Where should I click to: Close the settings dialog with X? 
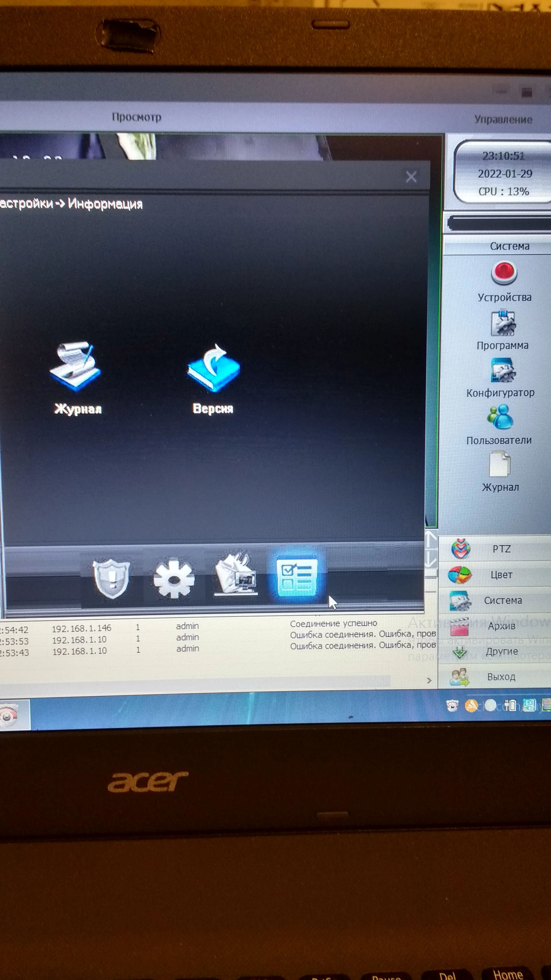click(411, 177)
